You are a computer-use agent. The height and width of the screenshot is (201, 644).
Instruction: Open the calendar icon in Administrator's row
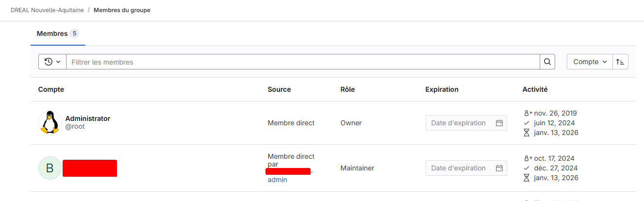(499, 123)
